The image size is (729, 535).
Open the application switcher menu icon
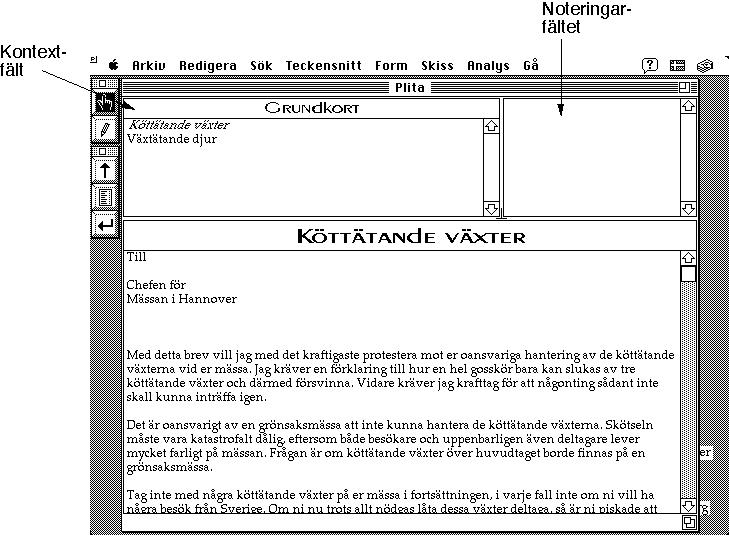tap(705, 66)
